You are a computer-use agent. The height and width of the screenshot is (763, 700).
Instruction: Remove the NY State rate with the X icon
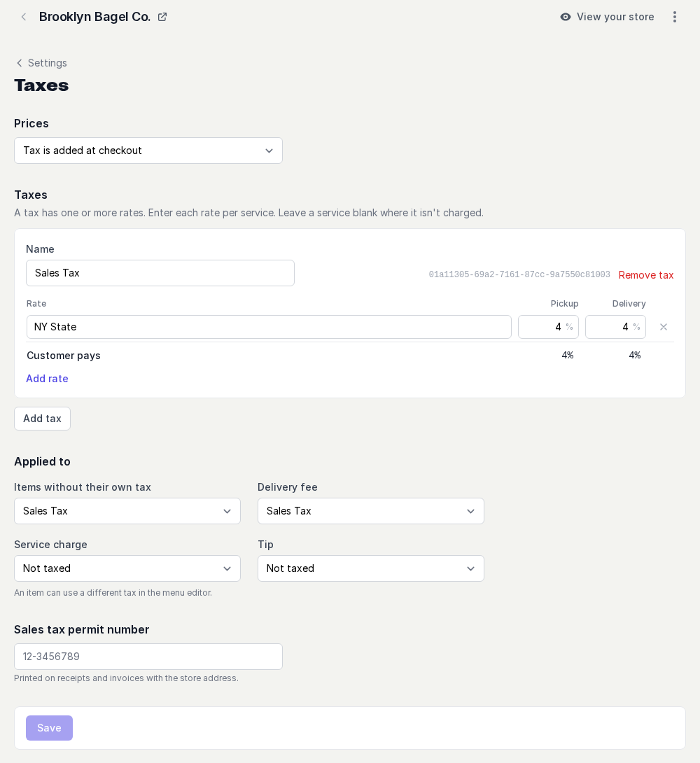(x=664, y=327)
